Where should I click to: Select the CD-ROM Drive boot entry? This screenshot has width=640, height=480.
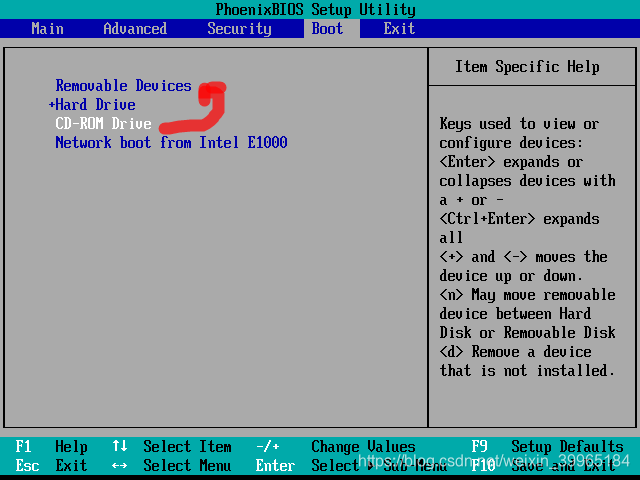(103, 124)
